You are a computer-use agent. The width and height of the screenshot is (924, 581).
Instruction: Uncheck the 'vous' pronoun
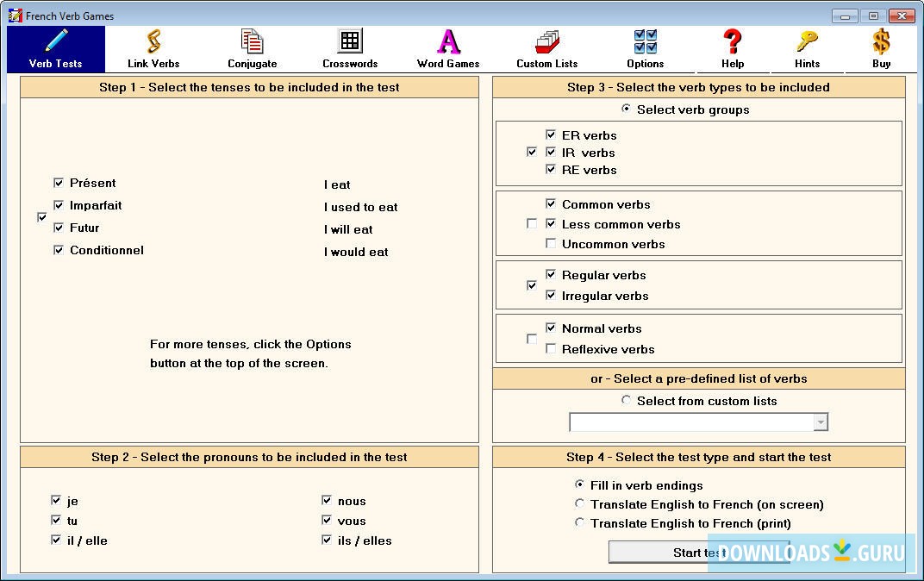tap(328, 521)
